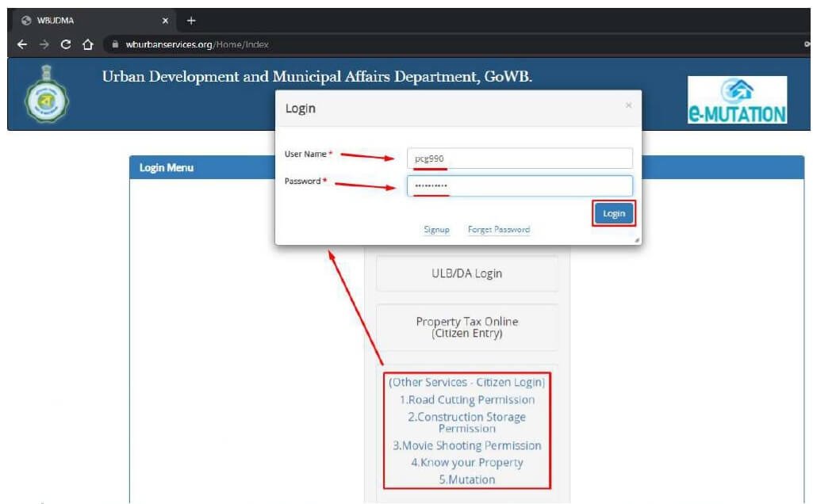
Task: Go back using the browser back arrow
Action: click(21, 44)
